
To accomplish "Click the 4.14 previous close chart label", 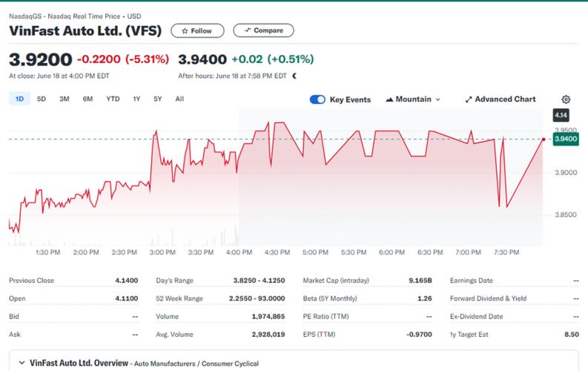I will click(x=561, y=115).
